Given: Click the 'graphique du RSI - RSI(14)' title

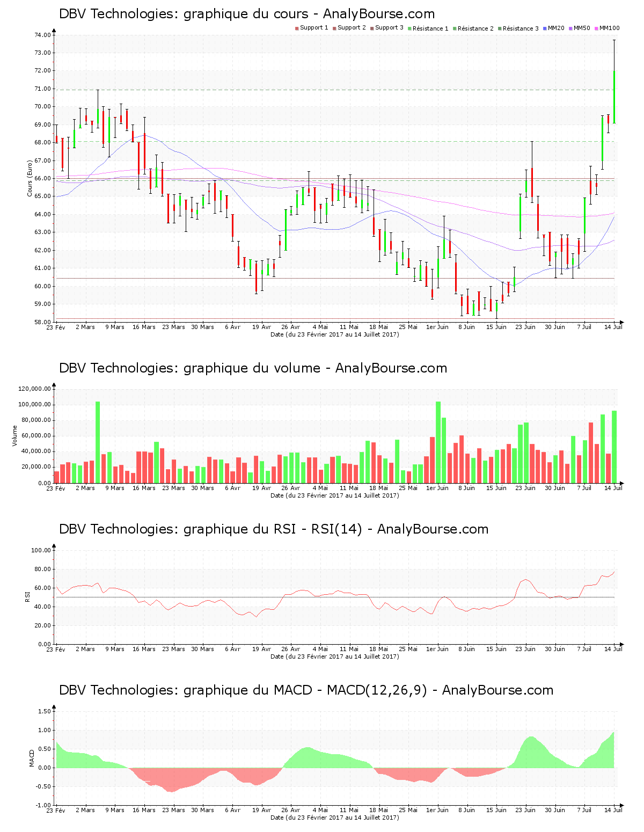Looking at the screenshot, I should (274, 529).
